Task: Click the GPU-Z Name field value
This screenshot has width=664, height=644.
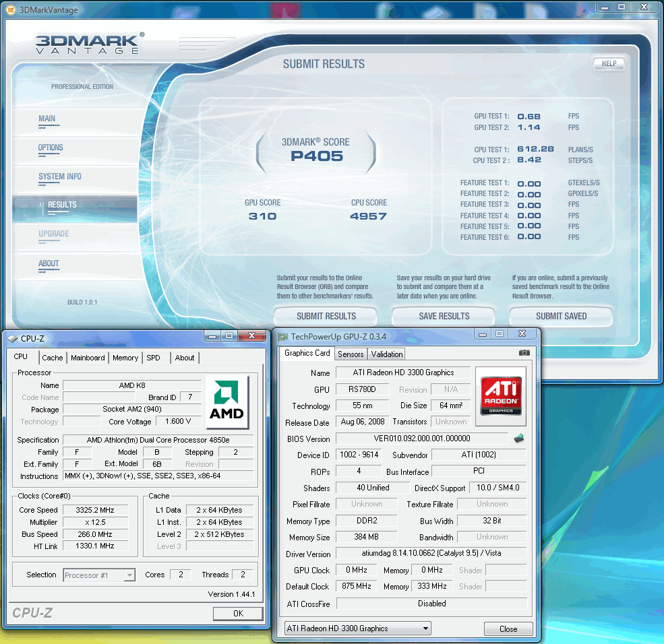Action: [403, 373]
